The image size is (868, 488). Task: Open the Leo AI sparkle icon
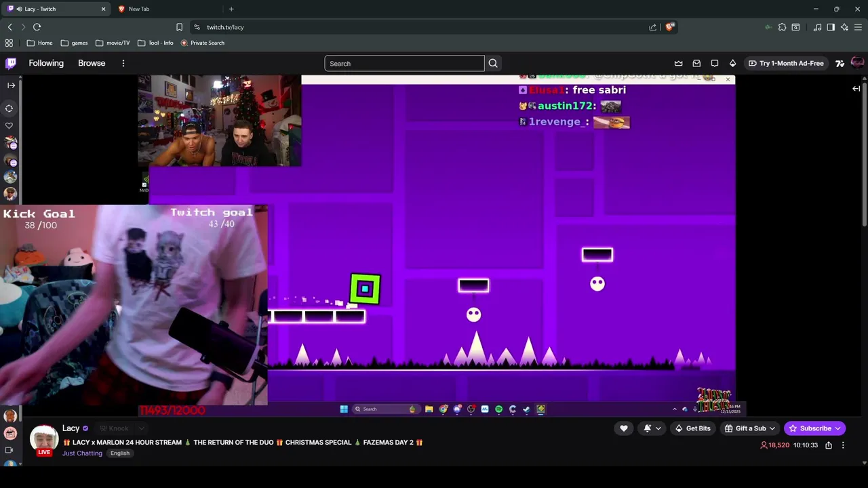click(844, 27)
